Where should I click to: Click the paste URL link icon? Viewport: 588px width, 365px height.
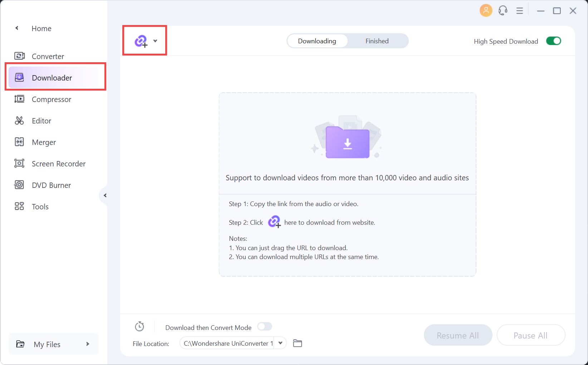click(x=141, y=41)
